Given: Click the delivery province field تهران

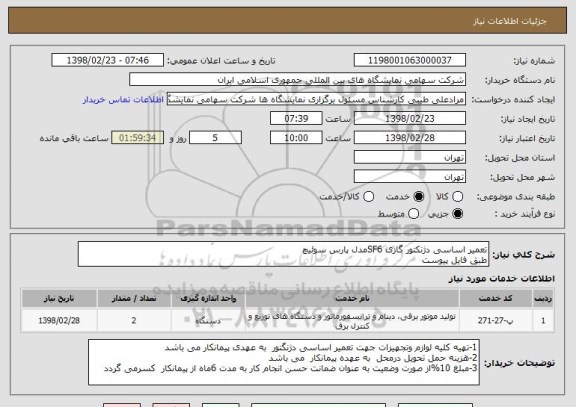Looking at the screenshot, I should (x=410, y=158).
